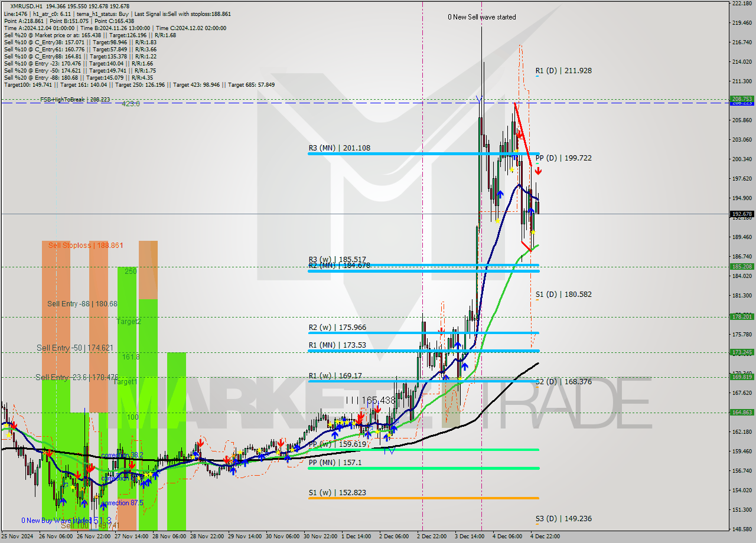This screenshot has height=543, width=756.
Task: Click the '0 New Sell wave started' annotation
Action: coord(482,17)
